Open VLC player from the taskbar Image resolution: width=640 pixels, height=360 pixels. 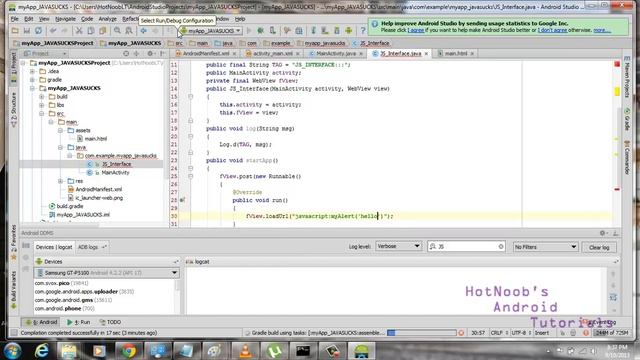click(x=245, y=351)
